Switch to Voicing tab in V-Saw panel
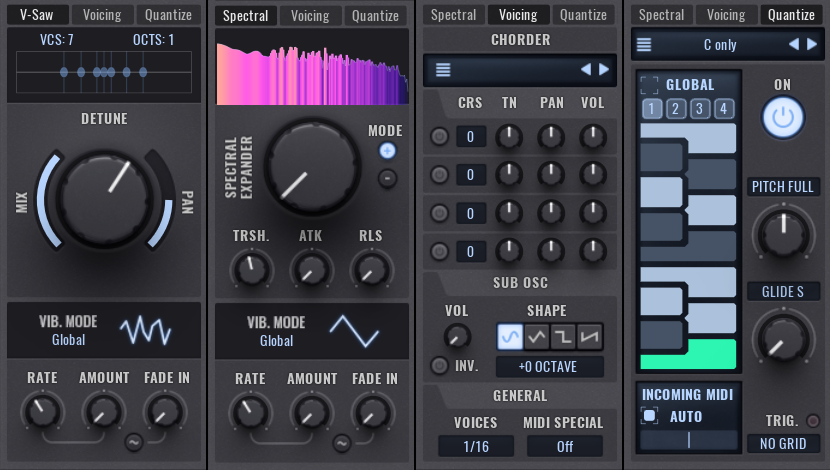 (x=102, y=15)
